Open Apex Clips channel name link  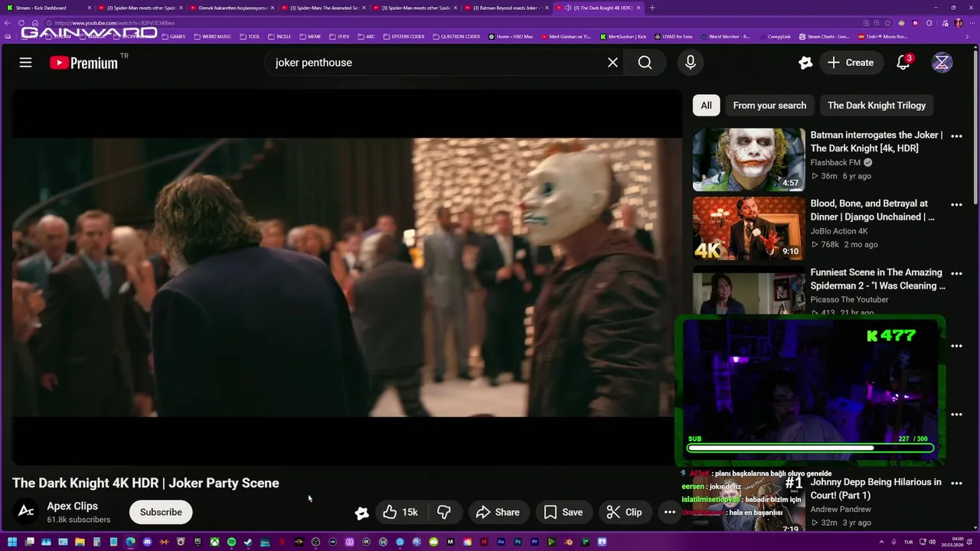(72, 506)
